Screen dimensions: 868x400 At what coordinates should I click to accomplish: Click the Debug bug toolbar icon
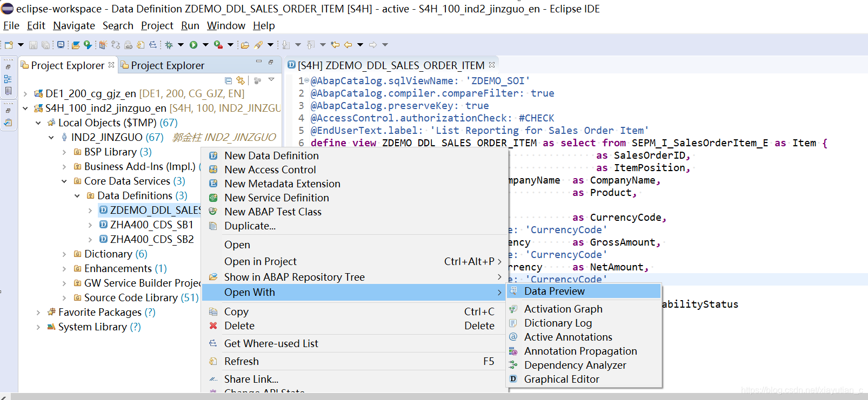(169, 45)
